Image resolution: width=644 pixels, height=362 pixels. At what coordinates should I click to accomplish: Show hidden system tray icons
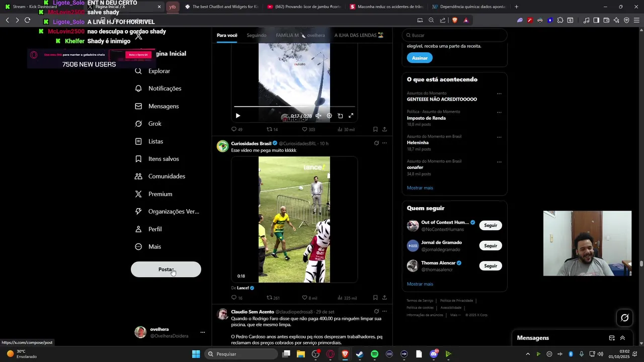(527, 354)
